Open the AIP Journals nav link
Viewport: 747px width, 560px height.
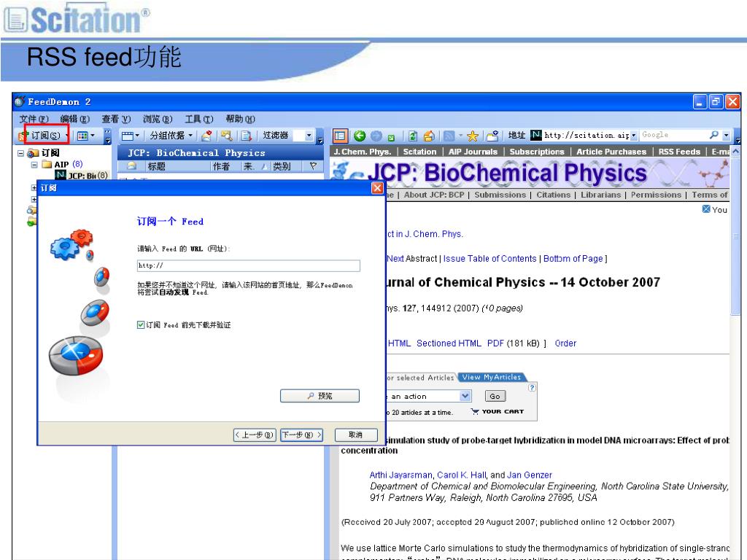coord(473,152)
